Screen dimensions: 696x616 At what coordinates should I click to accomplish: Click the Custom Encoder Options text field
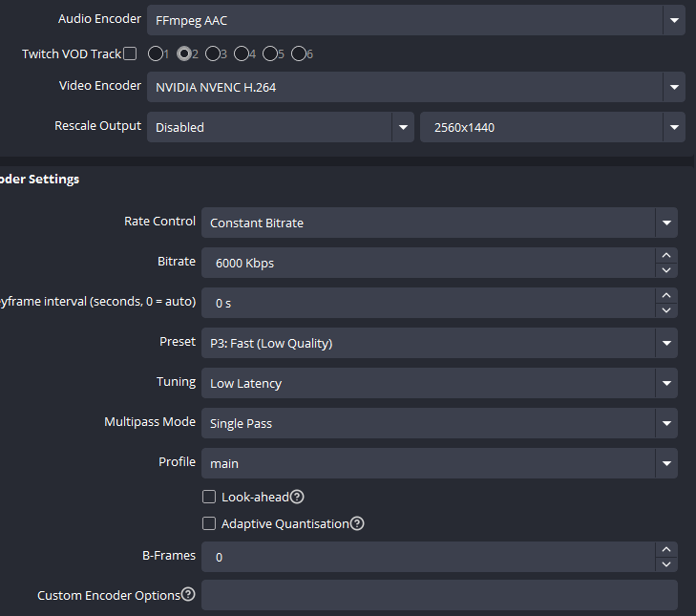[x=439, y=595]
